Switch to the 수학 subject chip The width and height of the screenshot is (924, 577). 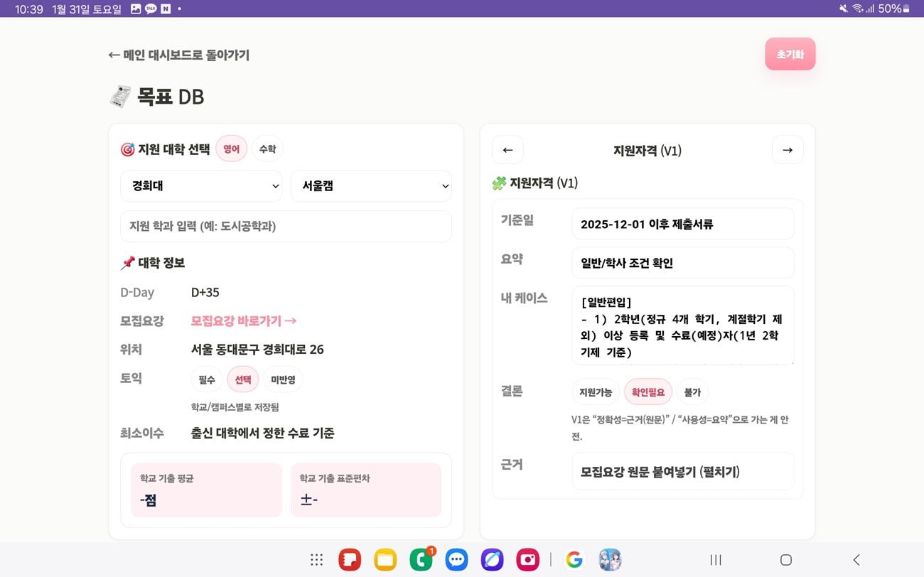[x=267, y=149]
